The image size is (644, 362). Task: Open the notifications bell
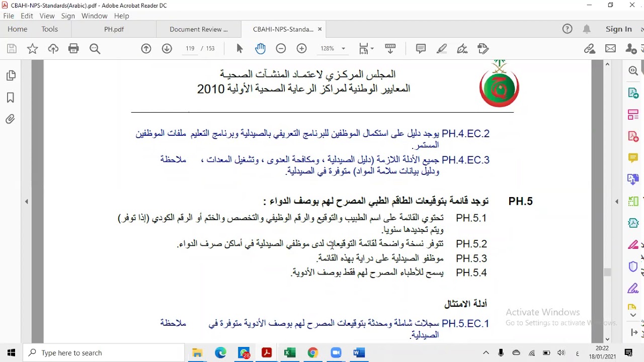(x=587, y=29)
